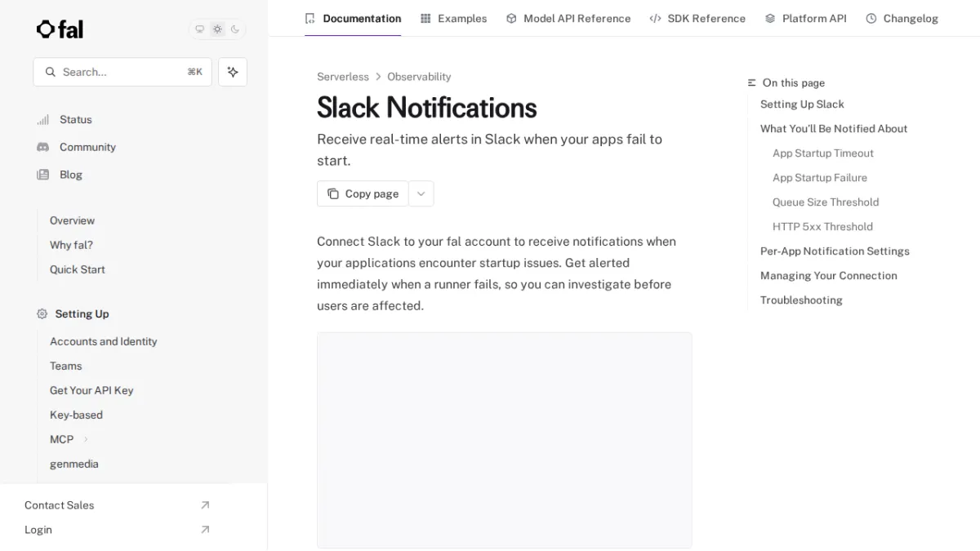The width and height of the screenshot is (980, 551).
Task: Click the Documentation book icon
Action: click(310, 18)
